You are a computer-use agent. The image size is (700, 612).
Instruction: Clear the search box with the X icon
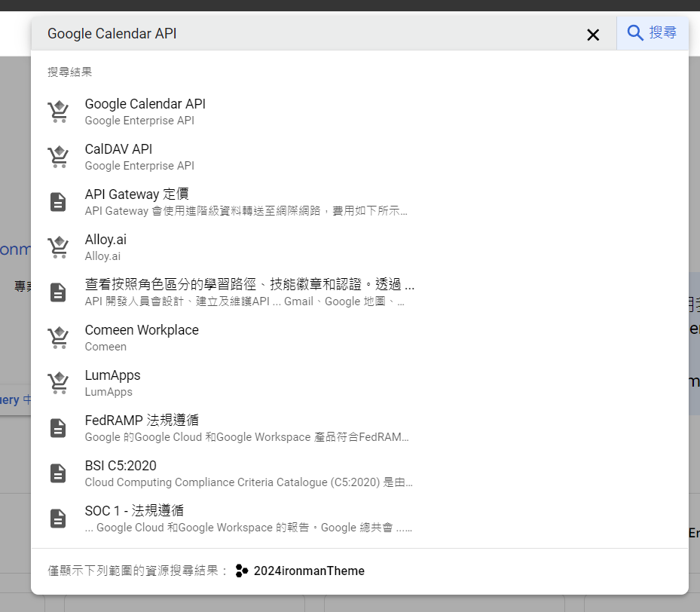pos(593,35)
